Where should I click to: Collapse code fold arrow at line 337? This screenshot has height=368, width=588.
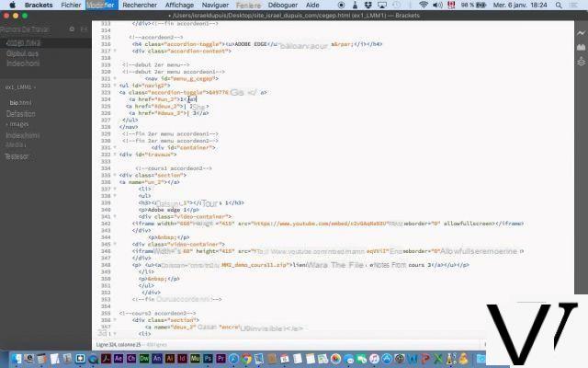point(115,189)
